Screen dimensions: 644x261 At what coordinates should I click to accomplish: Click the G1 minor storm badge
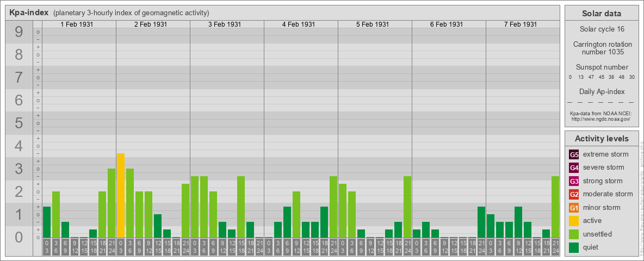coord(574,208)
